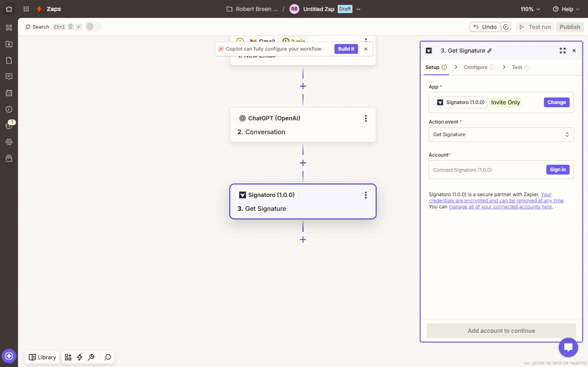Open the manage connected accounts link
The width and height of the screenshot is (588, 367).
[500, 207]
